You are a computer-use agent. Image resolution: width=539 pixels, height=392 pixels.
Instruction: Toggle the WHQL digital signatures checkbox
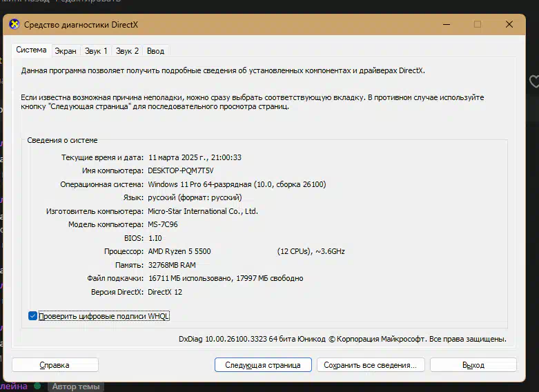(x=32, y=315)
